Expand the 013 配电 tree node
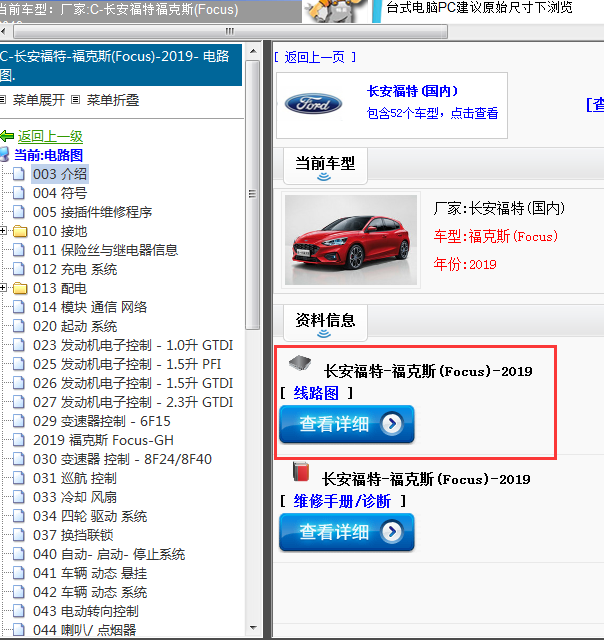Viewport: 604px width, 640px height. [3, 288]
